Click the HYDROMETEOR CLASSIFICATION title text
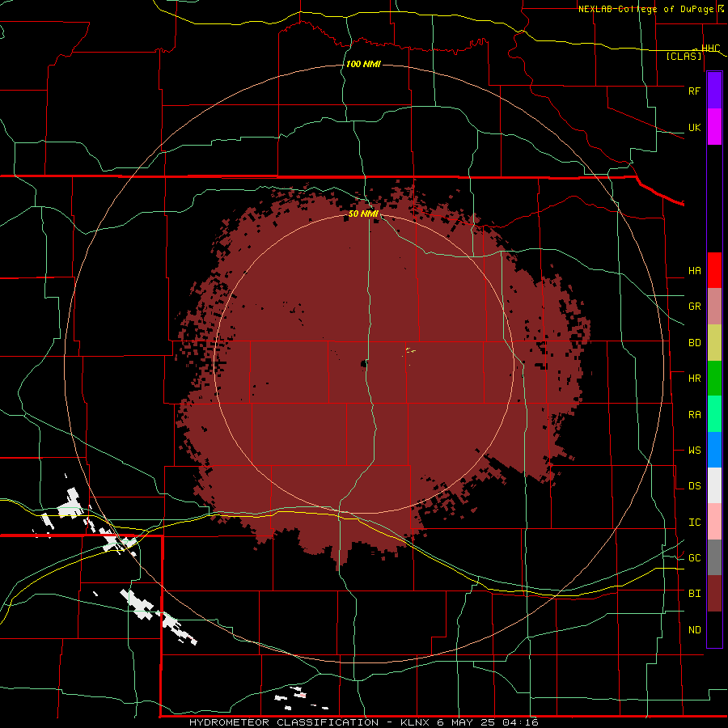The width and height of the screenshot is (728, 728). pyautogui.click(x=284, y=722)
